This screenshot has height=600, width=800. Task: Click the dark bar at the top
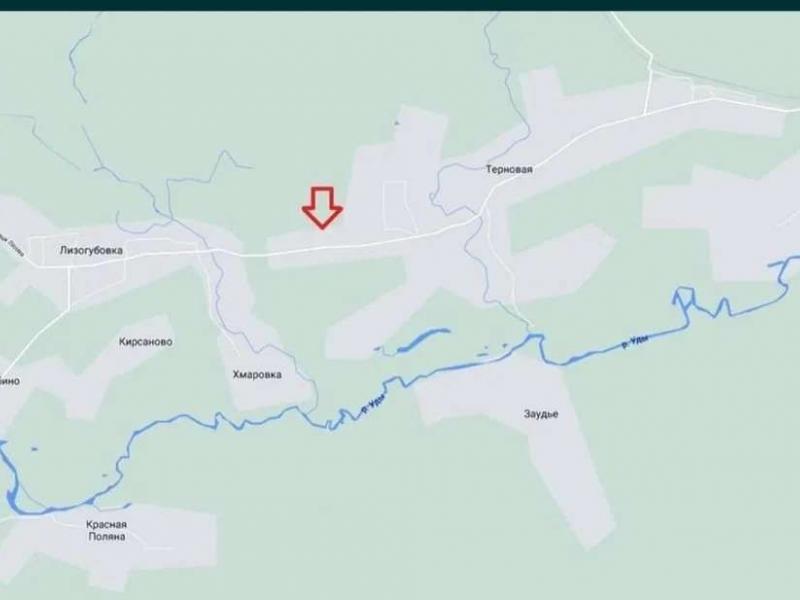coord(400,5)
